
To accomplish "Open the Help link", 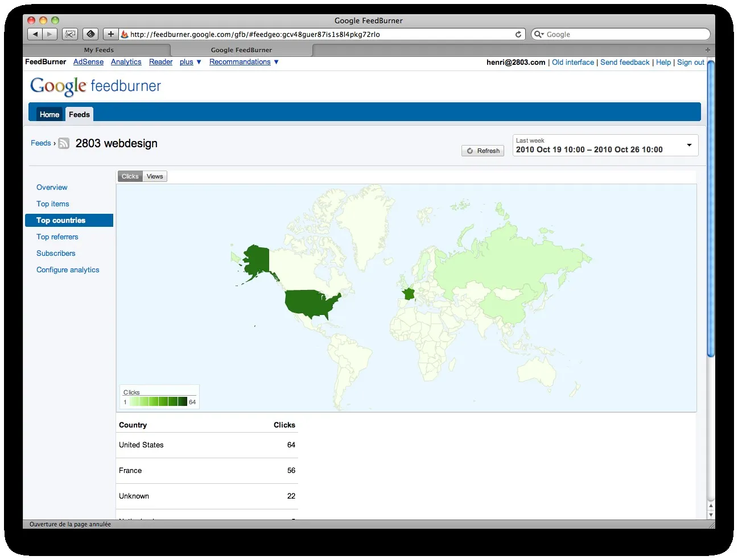I will click(x=663, y=63).
